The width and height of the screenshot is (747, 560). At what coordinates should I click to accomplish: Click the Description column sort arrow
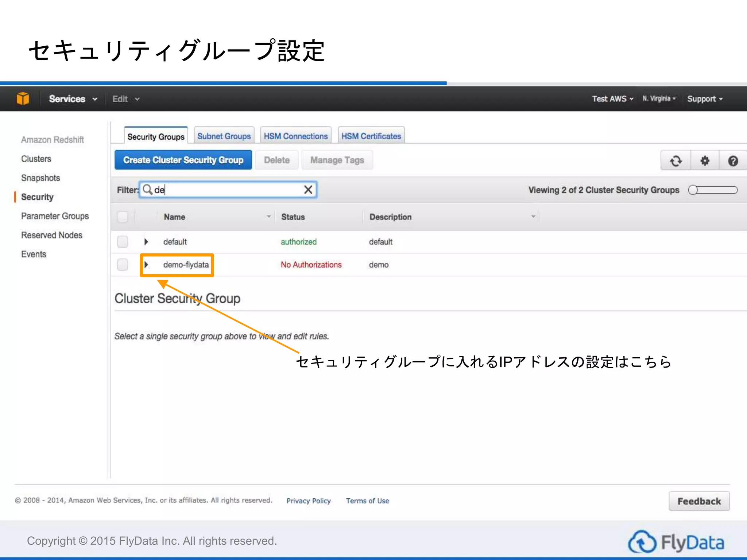(x=533, y=217)
